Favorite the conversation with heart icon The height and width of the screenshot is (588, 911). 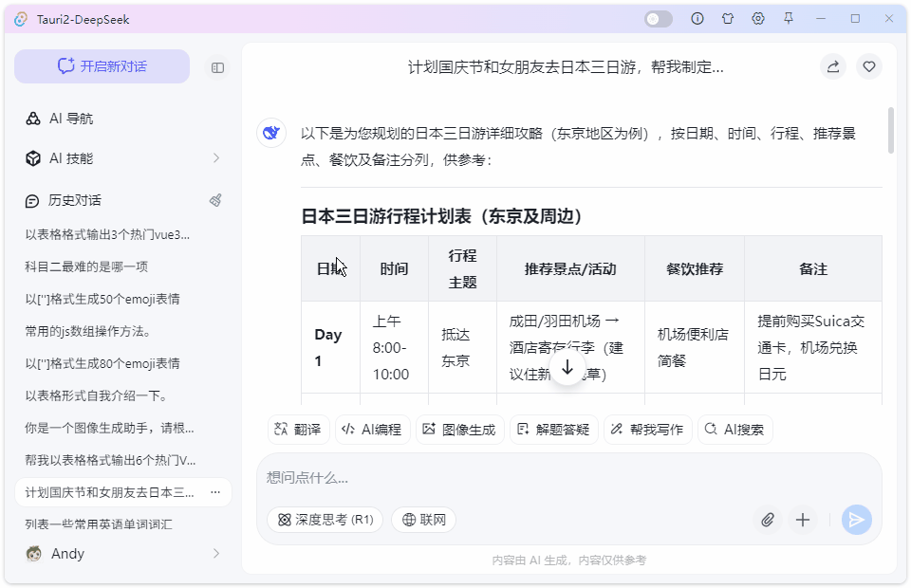868,66
